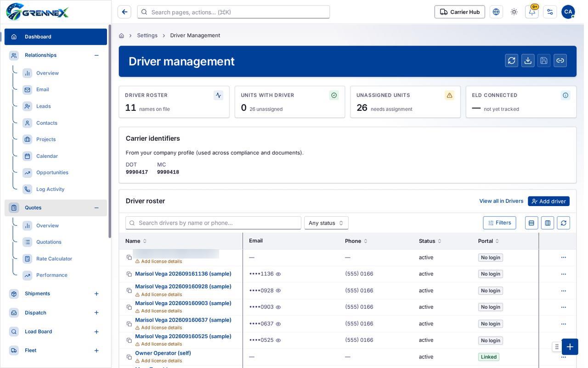The height and width of the screenshot is (368, 588).
Task: Open the column layout icon
Action: (548, 223)
